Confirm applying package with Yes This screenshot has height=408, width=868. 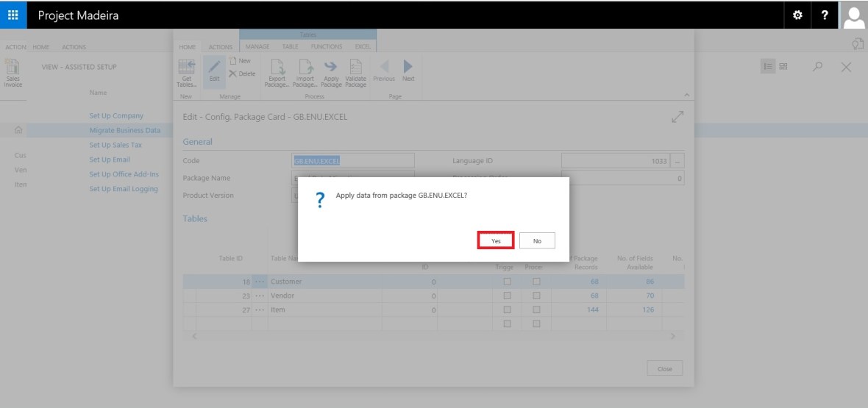tap(496, 241)
